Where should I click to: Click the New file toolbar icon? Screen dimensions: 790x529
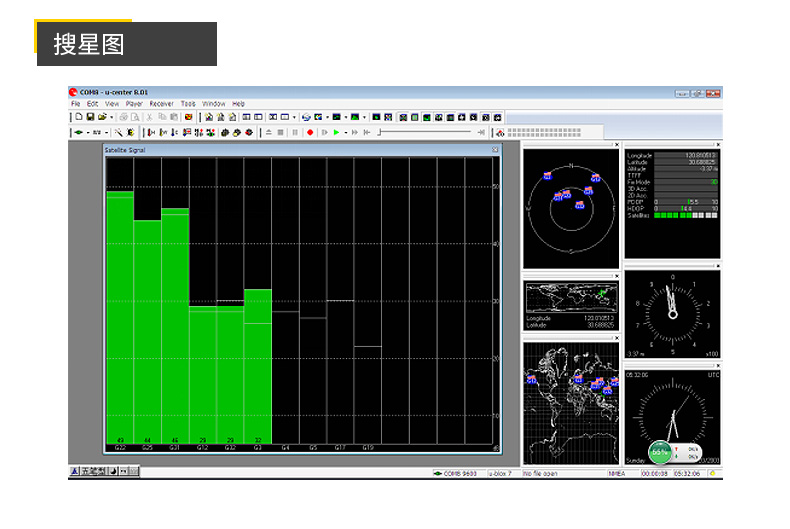pyautogui.click(x=77, y=117)
